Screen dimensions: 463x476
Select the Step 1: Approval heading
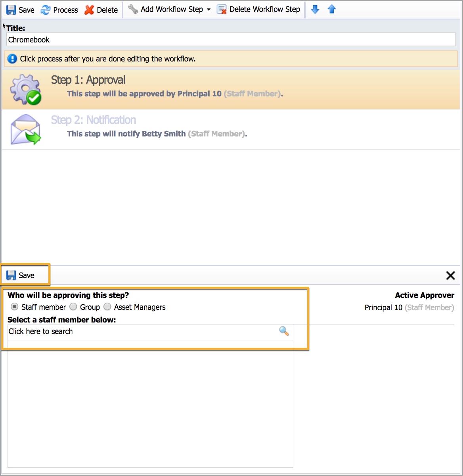click(x=88, y=80)
